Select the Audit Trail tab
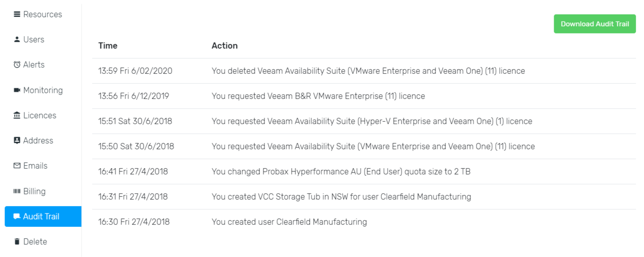This screenshot has height=257, width=644. [43, 217]
